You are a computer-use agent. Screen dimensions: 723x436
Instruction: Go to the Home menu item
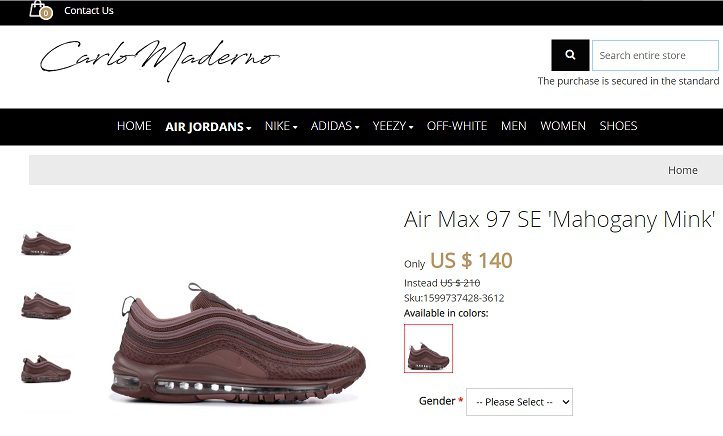click(x=134, y=126)
